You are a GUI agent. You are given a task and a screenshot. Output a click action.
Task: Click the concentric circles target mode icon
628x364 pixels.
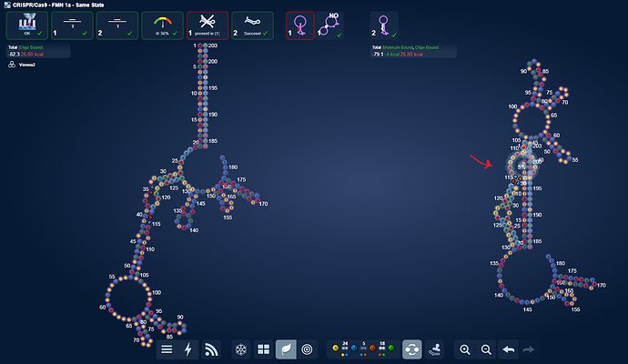point(308,349)
